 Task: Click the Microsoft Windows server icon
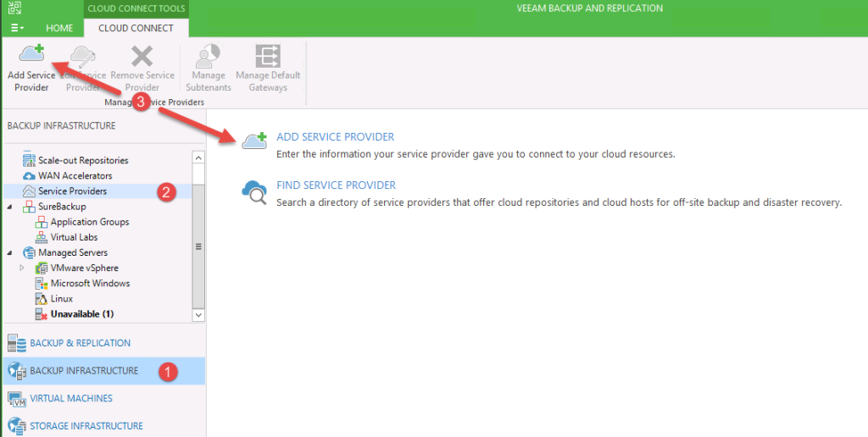42,283
